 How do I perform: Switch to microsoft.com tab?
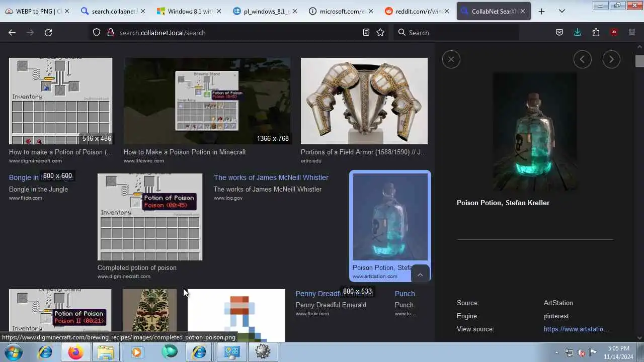pos(341,11)
